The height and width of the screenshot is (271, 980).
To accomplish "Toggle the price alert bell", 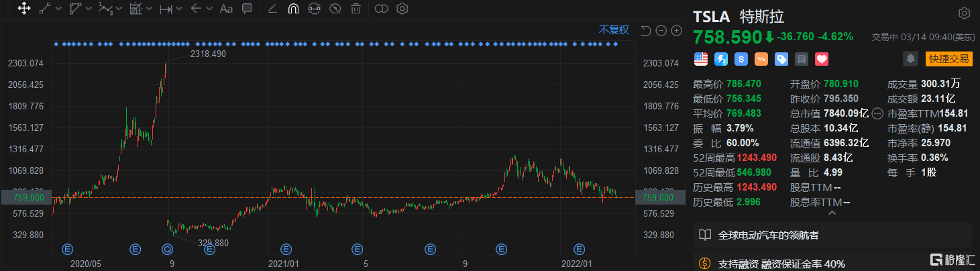I will (x=910, y=59).
